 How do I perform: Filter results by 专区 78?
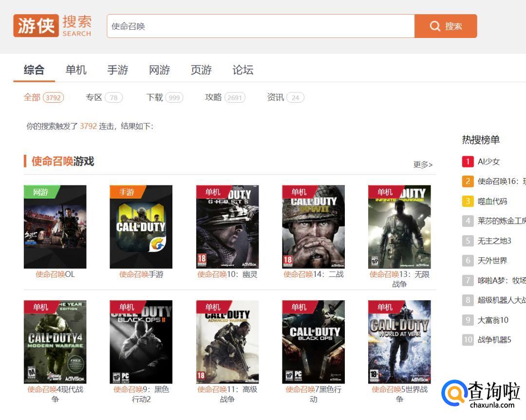tap(104, 97)
